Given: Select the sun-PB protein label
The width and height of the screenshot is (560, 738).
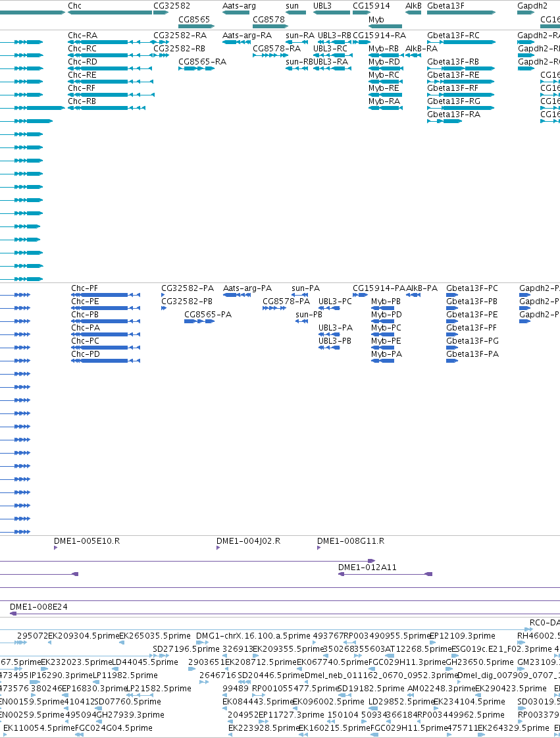Looking at the screenshot, I should [309, 315].
